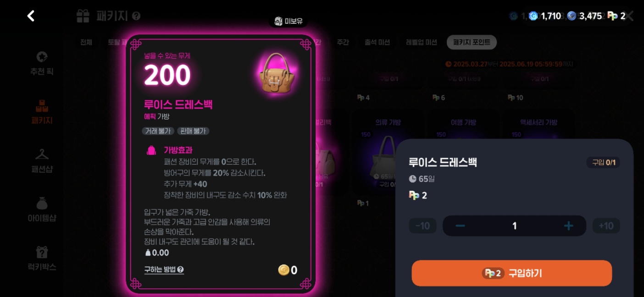Go back with the arrow icon
The height and width of the screenshot is (297, 644).
[31, 16]
